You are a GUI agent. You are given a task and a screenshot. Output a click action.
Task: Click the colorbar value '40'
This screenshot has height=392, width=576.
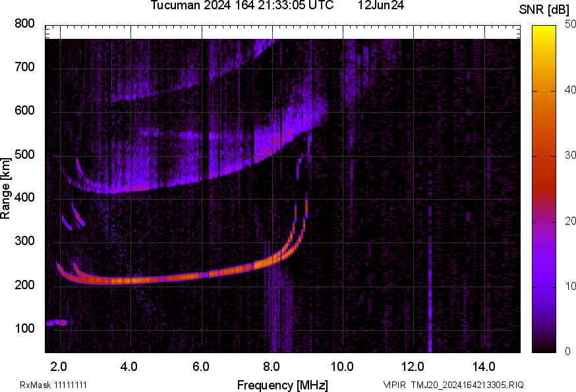click(570, 90)
